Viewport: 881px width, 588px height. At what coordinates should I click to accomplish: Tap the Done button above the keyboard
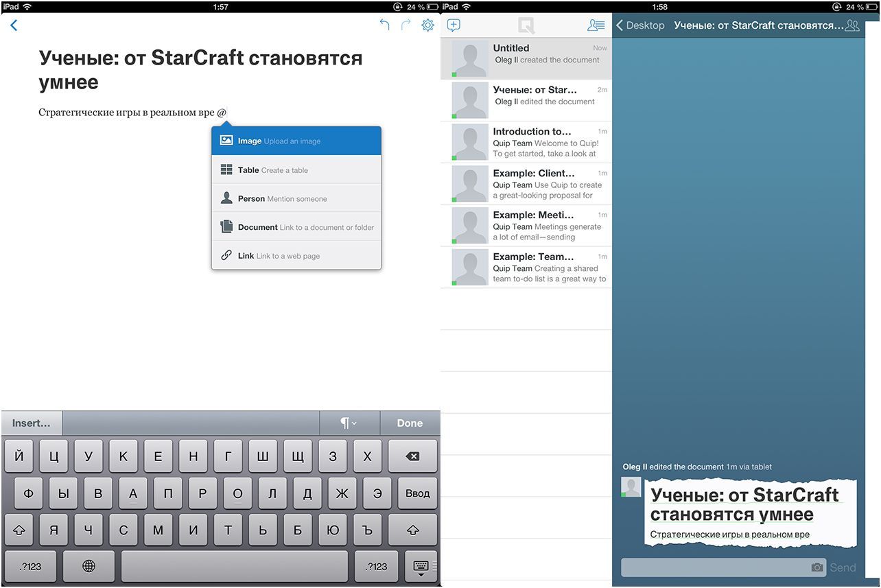(x=410, y=423)
